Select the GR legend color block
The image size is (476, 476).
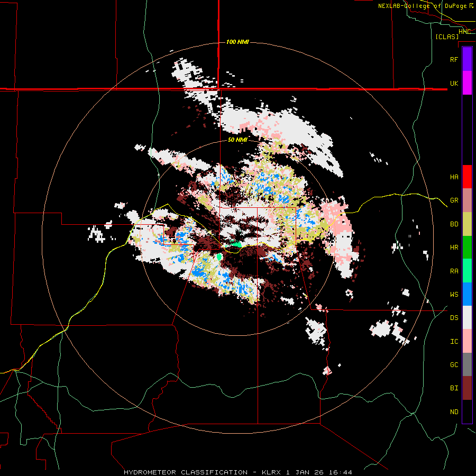pyautogui.click(x=467, y=200)
